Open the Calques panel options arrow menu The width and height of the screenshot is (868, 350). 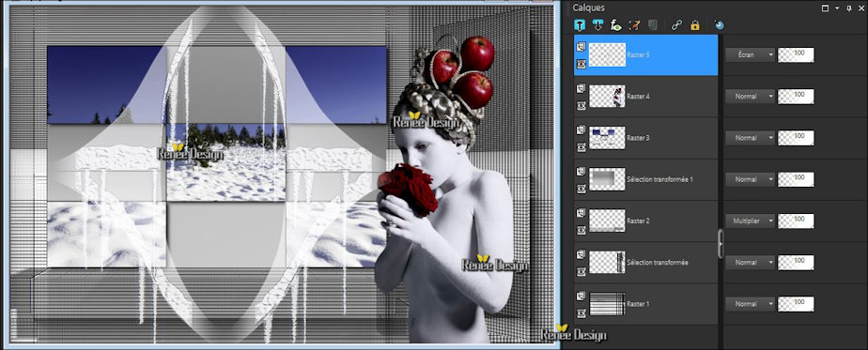837,8
